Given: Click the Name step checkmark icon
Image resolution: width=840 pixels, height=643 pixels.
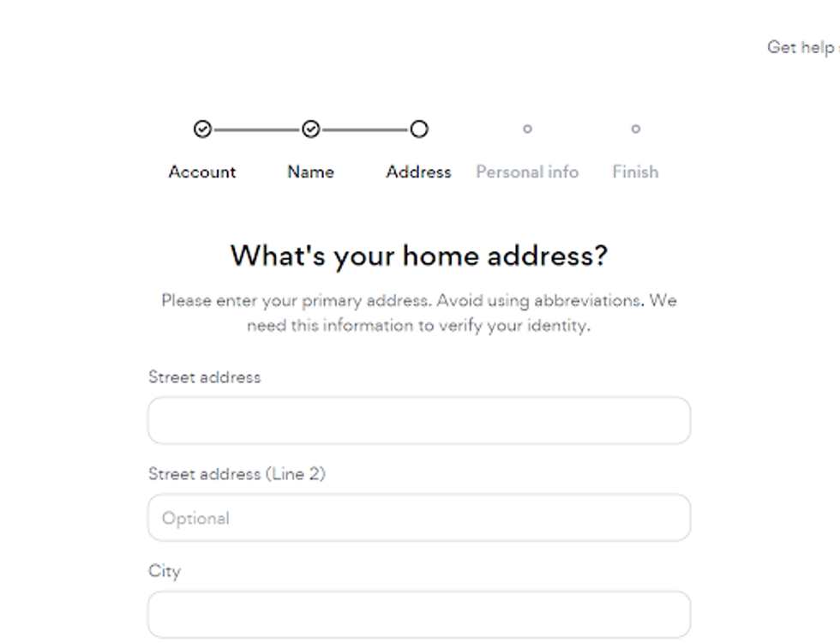Looking at the screenshot, I should [x=311, y=129].
